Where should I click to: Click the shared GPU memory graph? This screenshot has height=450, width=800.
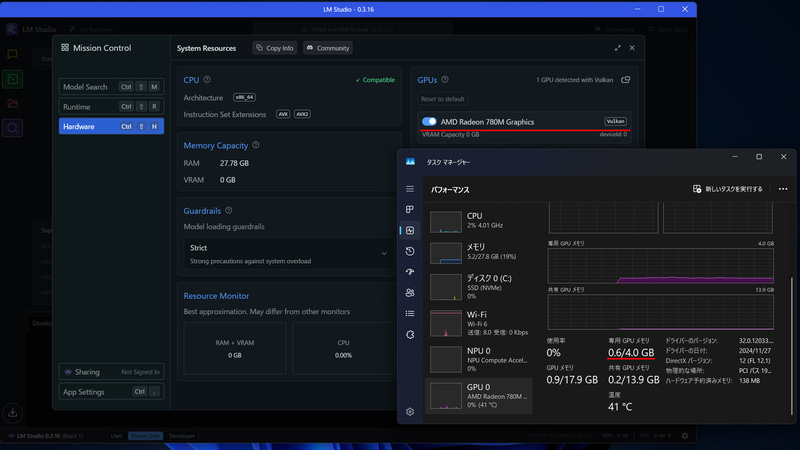(660, 312)
